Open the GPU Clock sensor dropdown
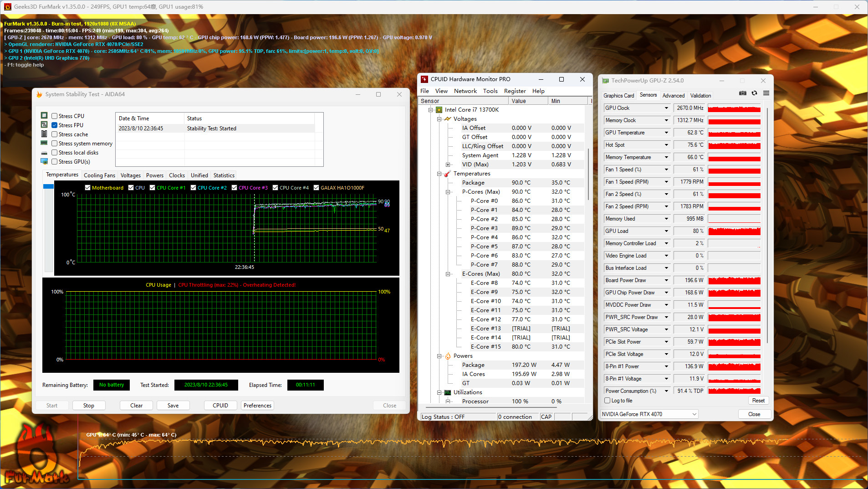868x489 pixels. (666, 108)
